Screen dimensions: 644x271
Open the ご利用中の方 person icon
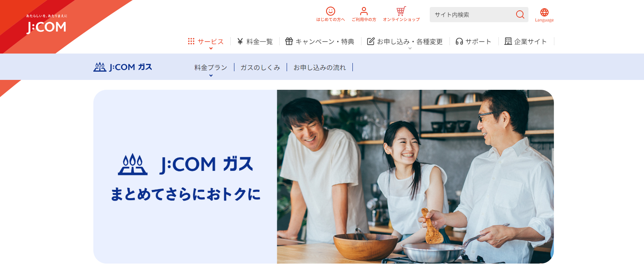(364, 11)
